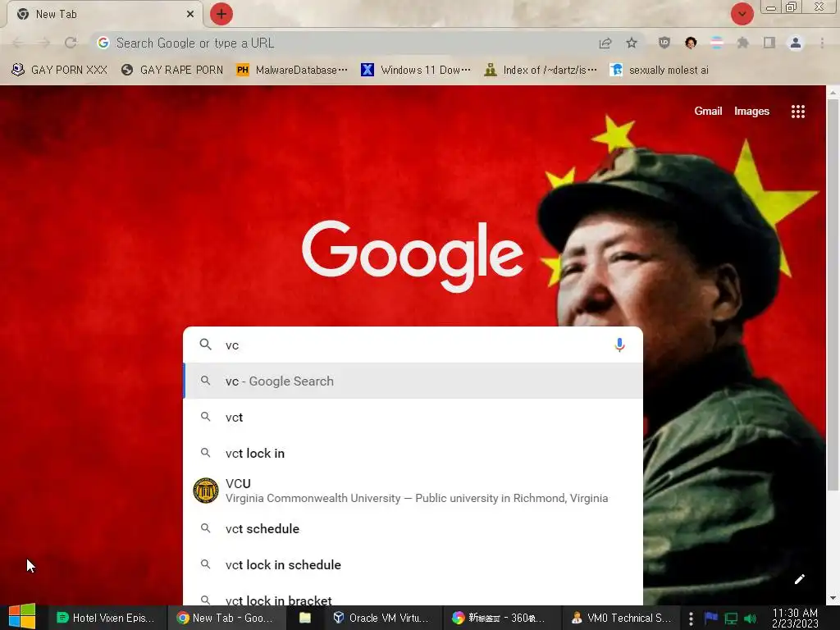Viewport: 840px width, 630px height.
Task: Open the volume speaker tray icon
Action: click(751, 619)
